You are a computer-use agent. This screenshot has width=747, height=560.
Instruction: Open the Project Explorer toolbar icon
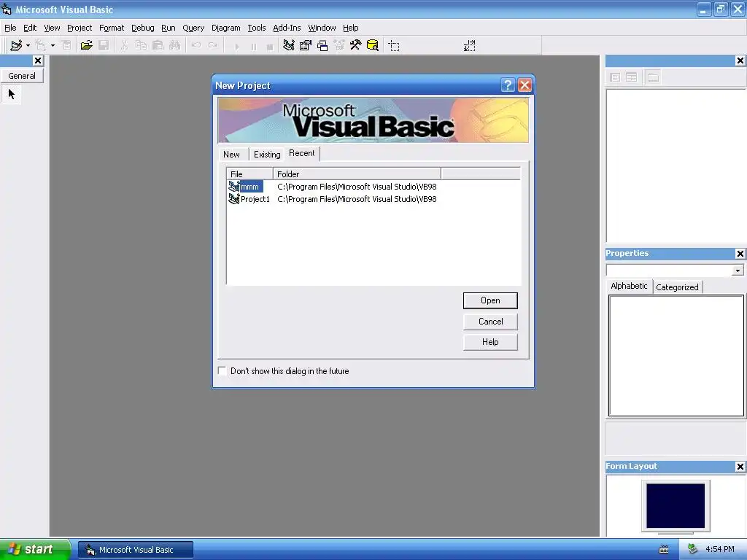tap(289, 45)
